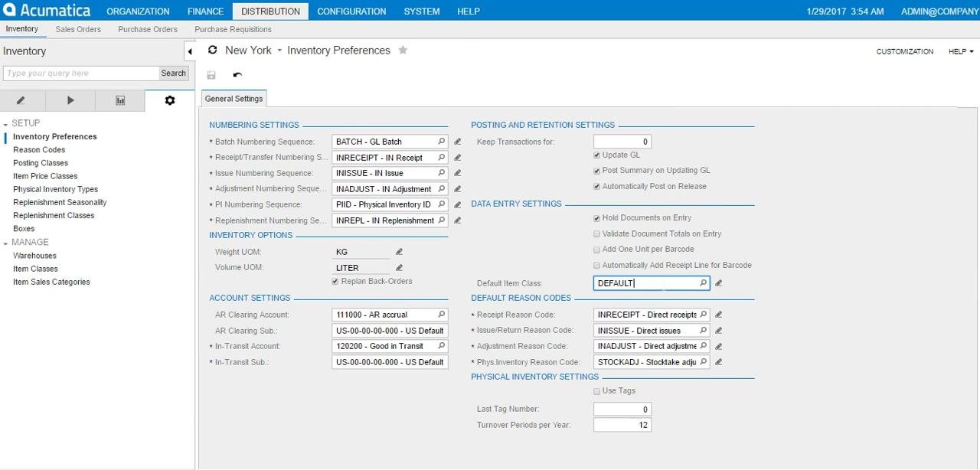Open Physical Inventory Types in sidebar
The height and width of the screenshot is (470, 980).
[55, 189]
